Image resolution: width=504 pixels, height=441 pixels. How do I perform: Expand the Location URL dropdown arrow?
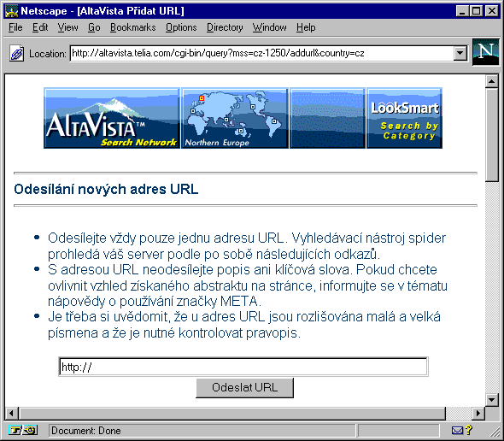(460, 53)
